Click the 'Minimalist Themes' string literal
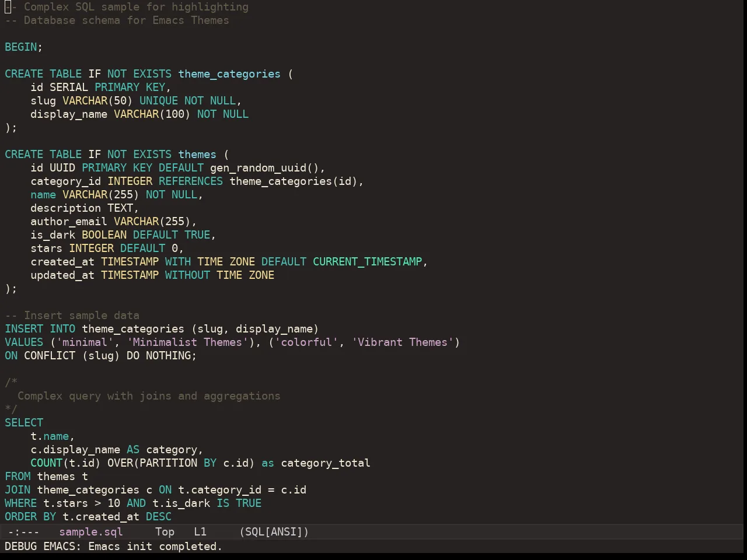 coord(187,342)
